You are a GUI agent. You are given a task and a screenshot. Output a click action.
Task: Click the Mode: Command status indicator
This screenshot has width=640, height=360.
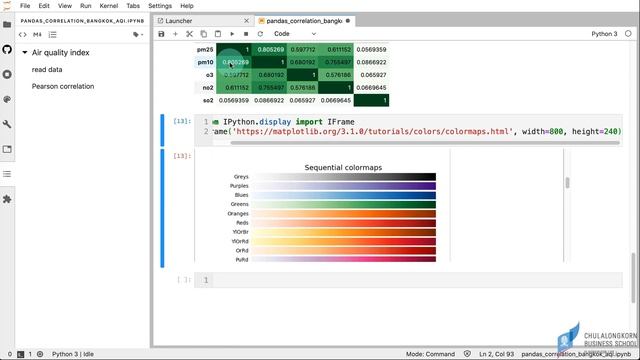click(430, 354)
